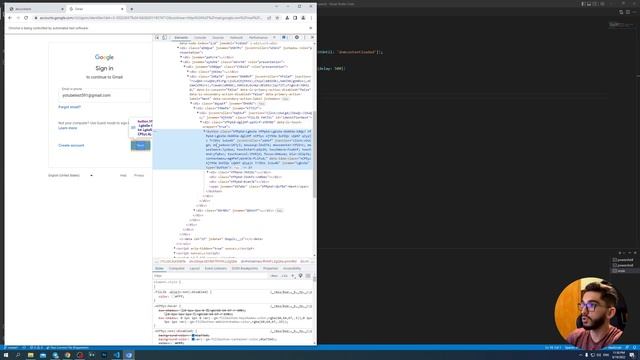
Task: Open the DOM Breakpoints subpanel tab
Action: (245, 269)
